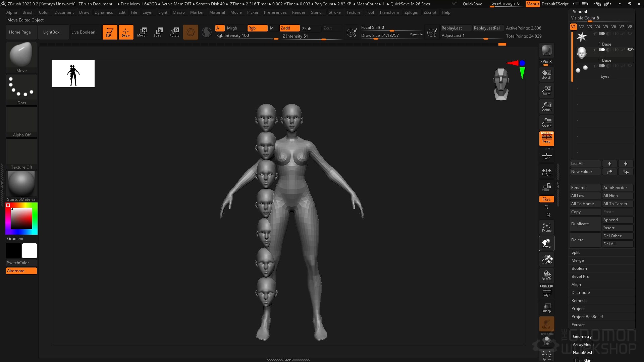Enable the PolyF line fill icon
Image resolution: width=644 pixels, height=362 pixels.
(x=546, y=291)
